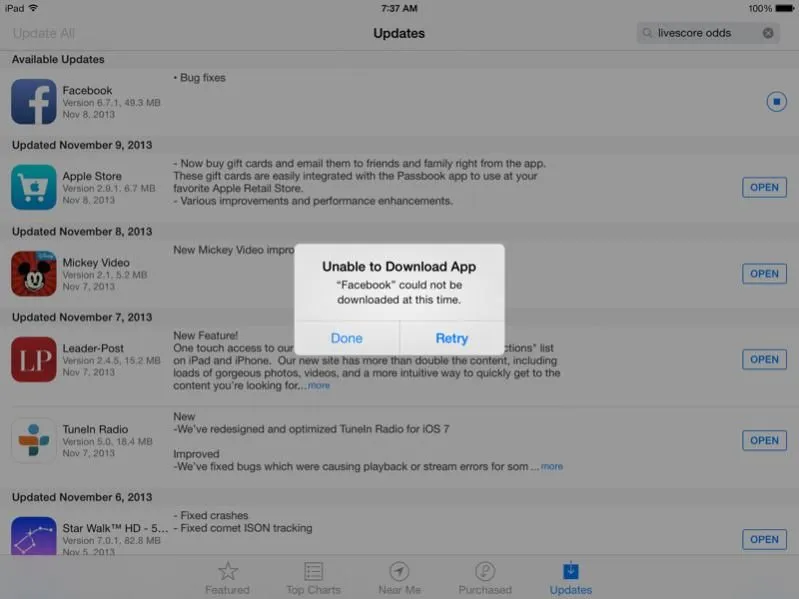Show the Purchased tab
Screen dimensions: 799x599
(485, 578)
